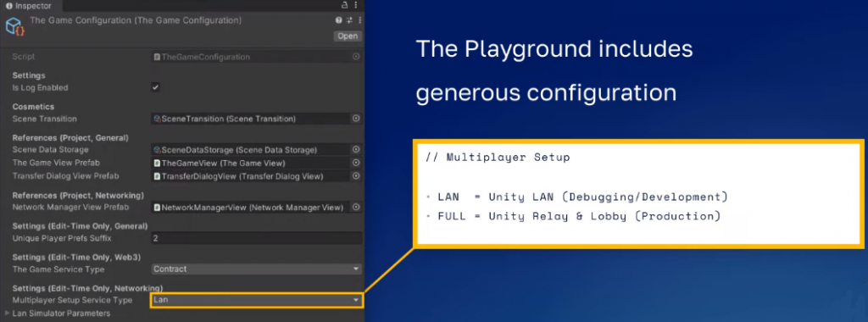
Task: Click the Open button
Action: pos(348,36)
